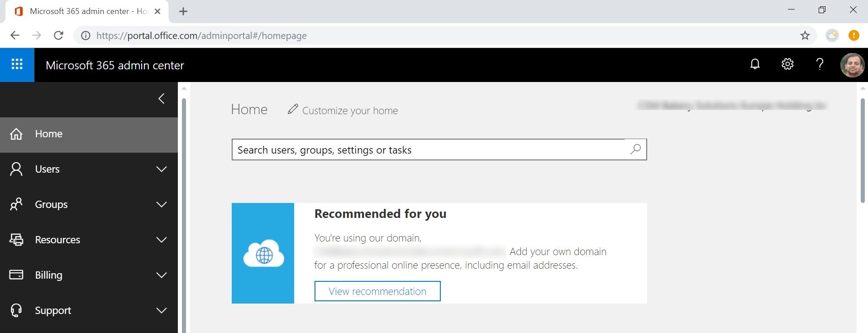
Task: Click the View recommendation button
Action: [x=377, y=291]
